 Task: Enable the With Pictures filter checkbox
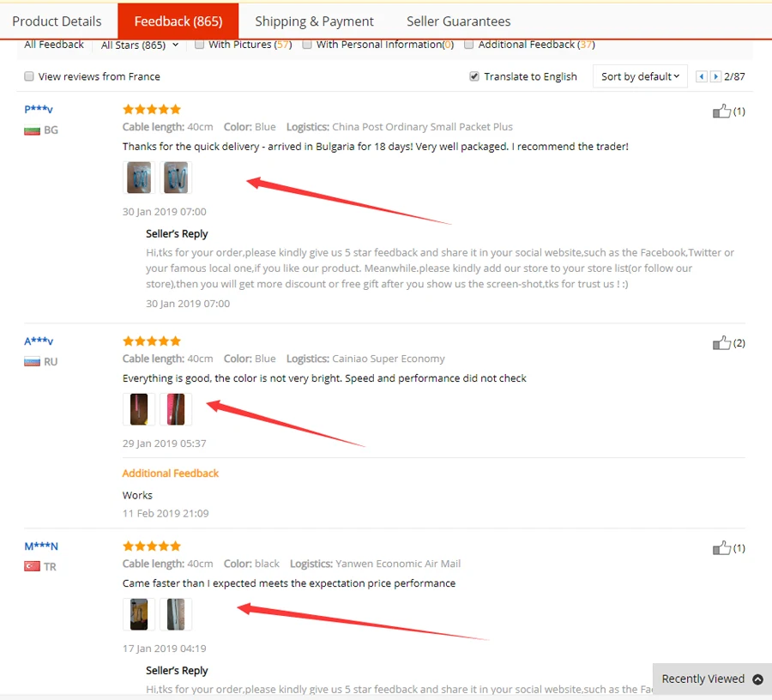coord(199,45)
